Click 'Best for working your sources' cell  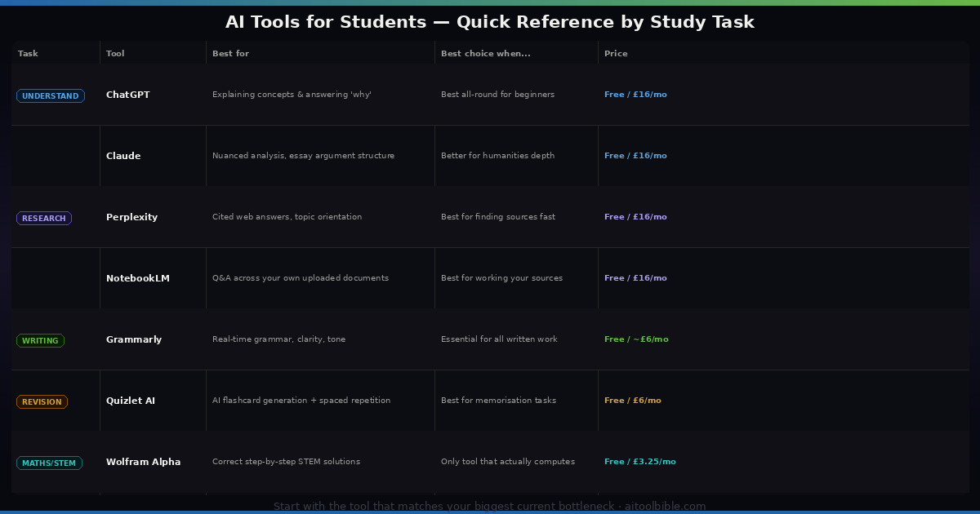[x=501, y=278]
